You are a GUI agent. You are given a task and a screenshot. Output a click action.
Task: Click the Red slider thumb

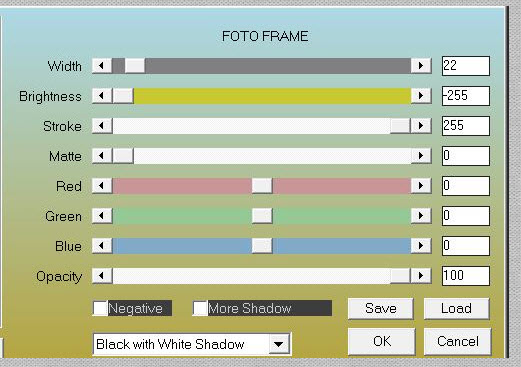[262, 186]
